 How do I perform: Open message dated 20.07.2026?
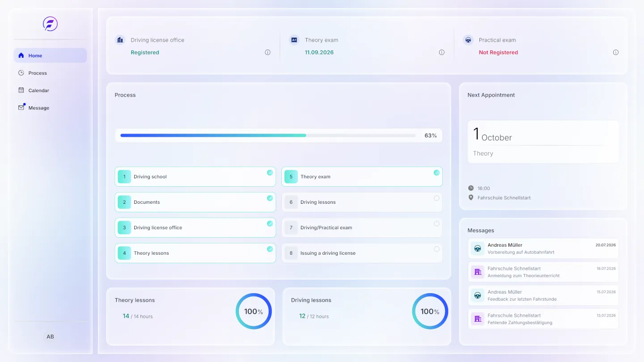[x=543, y=248]
